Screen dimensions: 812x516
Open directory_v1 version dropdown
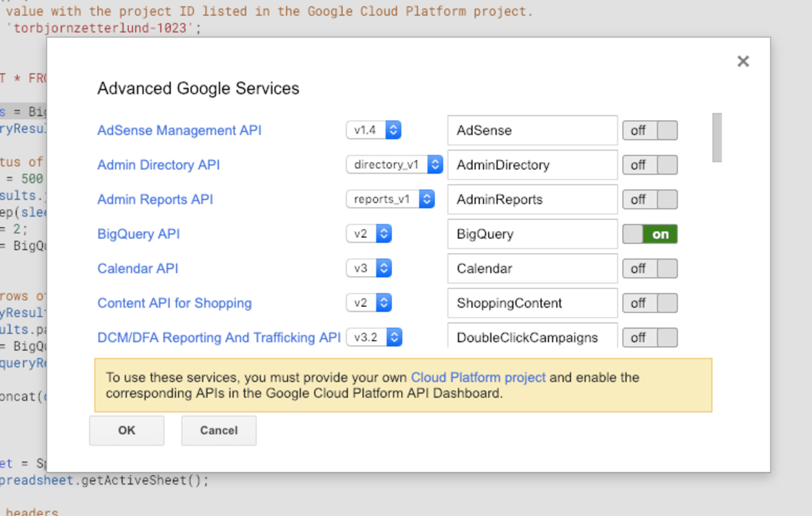pos(394,165)
